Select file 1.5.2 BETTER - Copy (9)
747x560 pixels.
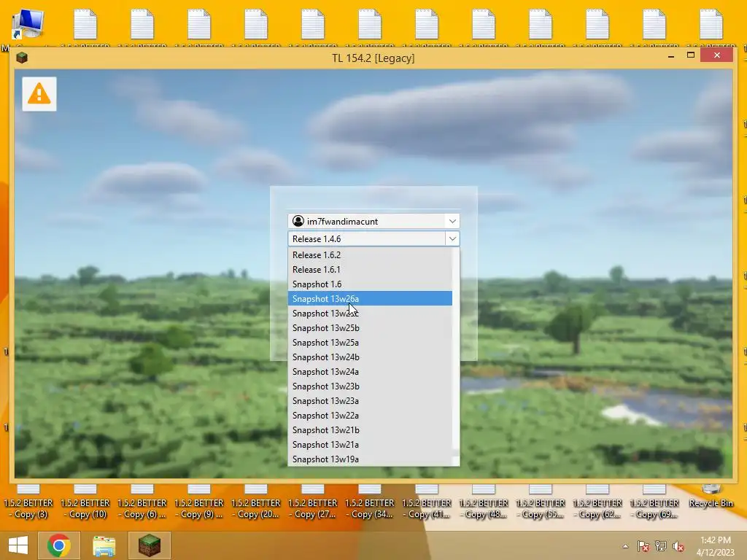click(x=199, y=502)
